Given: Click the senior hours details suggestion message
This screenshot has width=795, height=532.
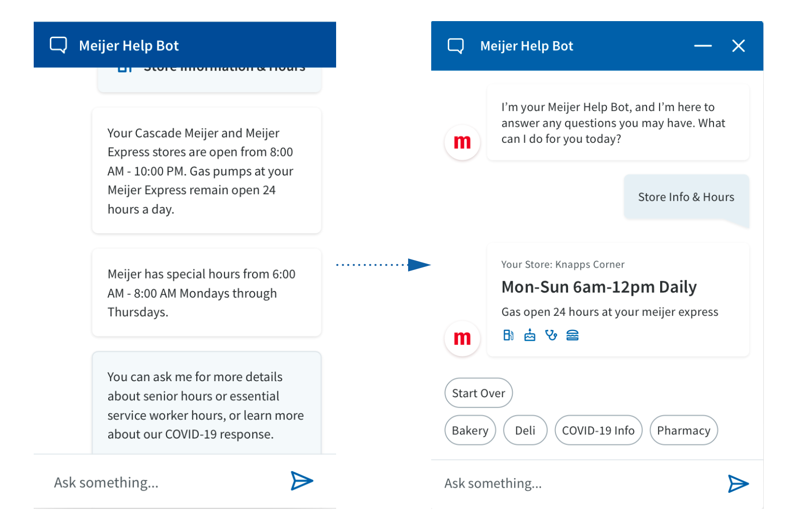Looking at the screenshot, I should [x=206, y=404].
